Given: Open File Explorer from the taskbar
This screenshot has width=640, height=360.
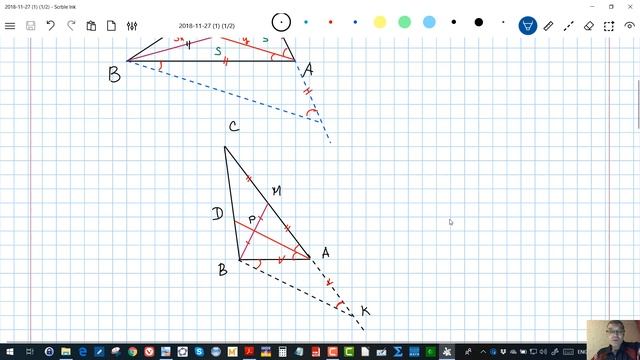Looking at the screenshot, I should (66, 351).
